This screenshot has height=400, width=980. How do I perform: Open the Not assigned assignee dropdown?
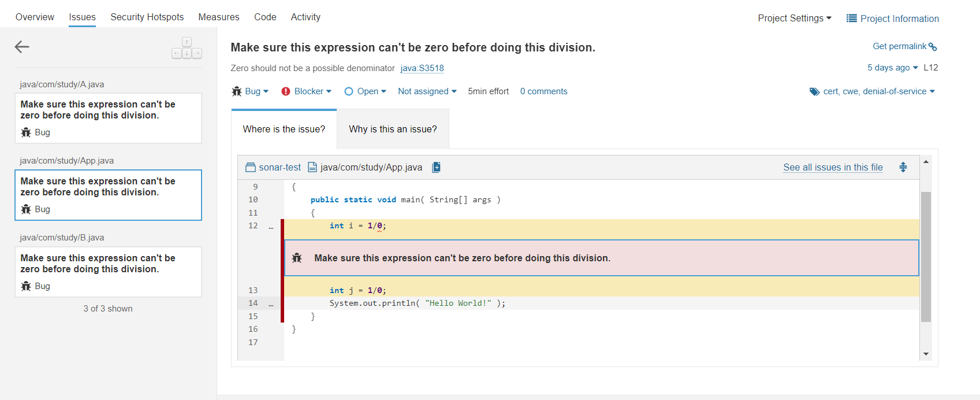coord(427,91)
